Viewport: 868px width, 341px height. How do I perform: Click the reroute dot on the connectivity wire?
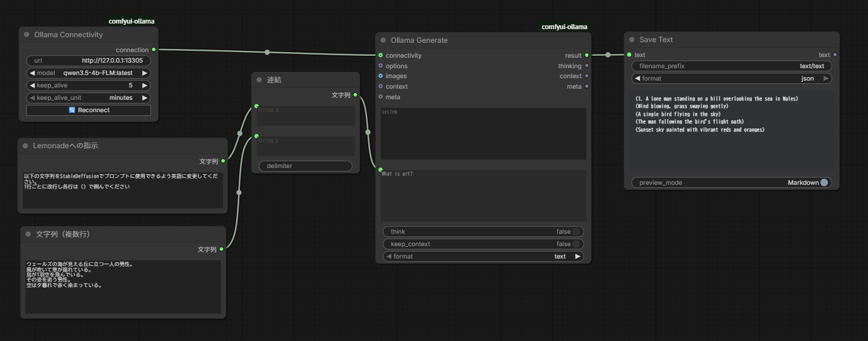(267, 52)
